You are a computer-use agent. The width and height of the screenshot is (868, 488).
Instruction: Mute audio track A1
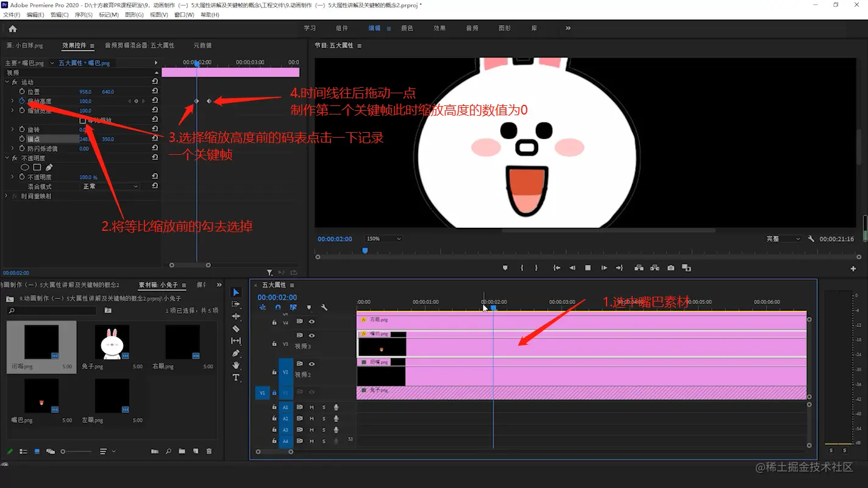pos(311,408)
